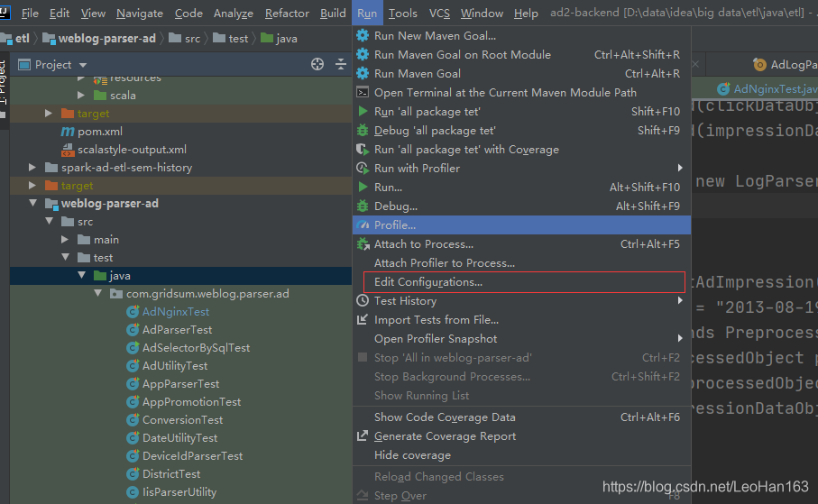Open the Navigate menu
Viewport: 818px width, 504px height.
(x=139, y=13)
